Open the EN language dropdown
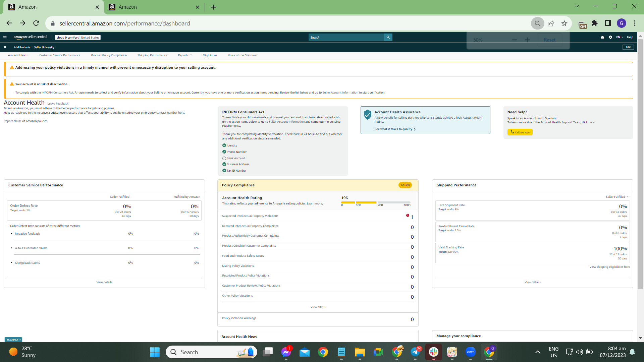 tap(620, 37)
